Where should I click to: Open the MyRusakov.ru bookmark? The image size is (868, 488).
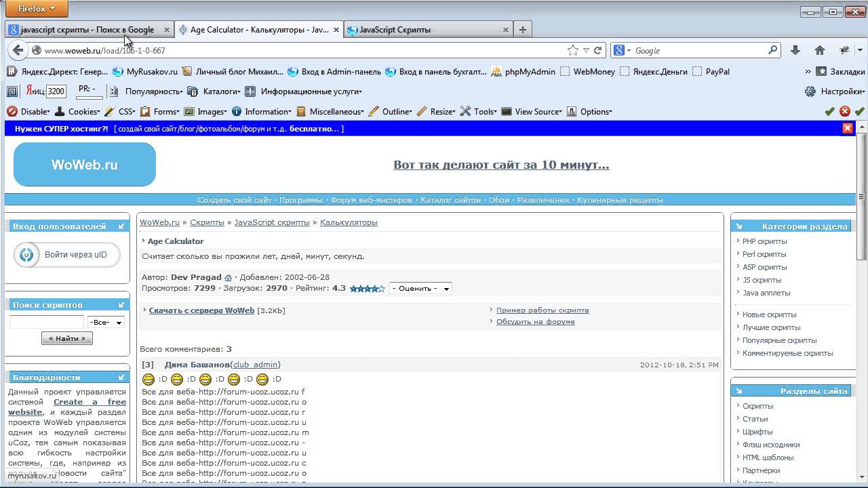coord(145,71)
